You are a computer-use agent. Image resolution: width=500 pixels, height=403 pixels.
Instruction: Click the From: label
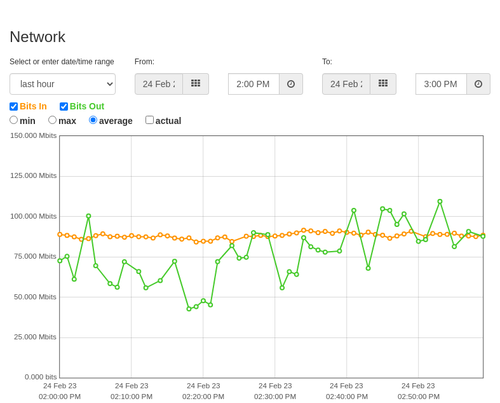pyautogui.click(x=144, y=62)
